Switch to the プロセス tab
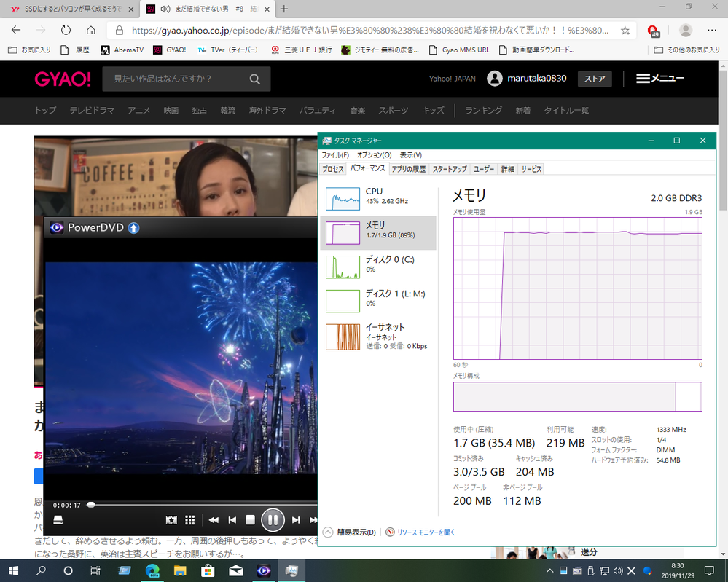The image size is (728, 582). click(x=333, y=169)
